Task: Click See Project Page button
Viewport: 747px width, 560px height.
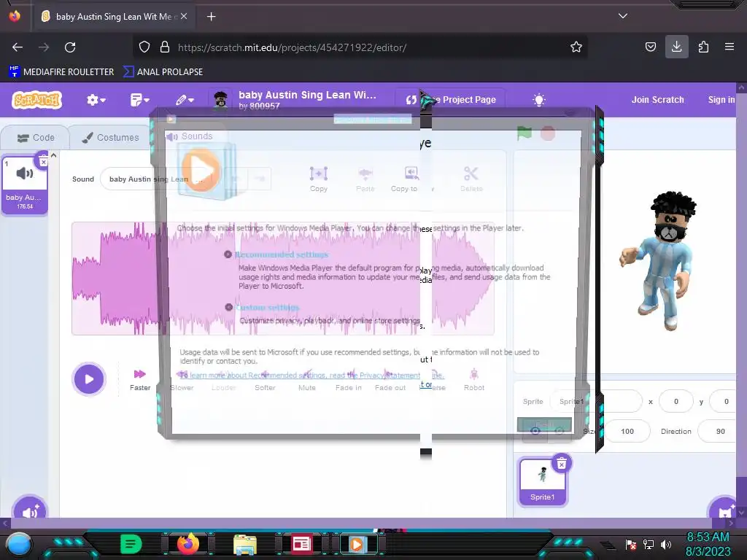Action: 450,100
